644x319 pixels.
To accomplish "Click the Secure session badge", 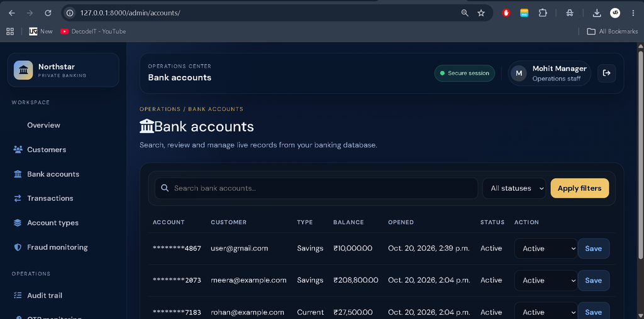I will [x=465, y=73].
